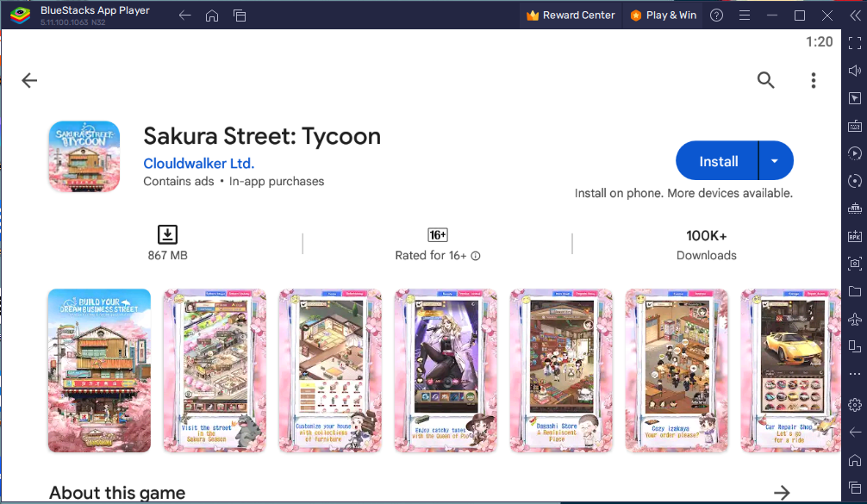Open the Reward Center

coord(571,16)
